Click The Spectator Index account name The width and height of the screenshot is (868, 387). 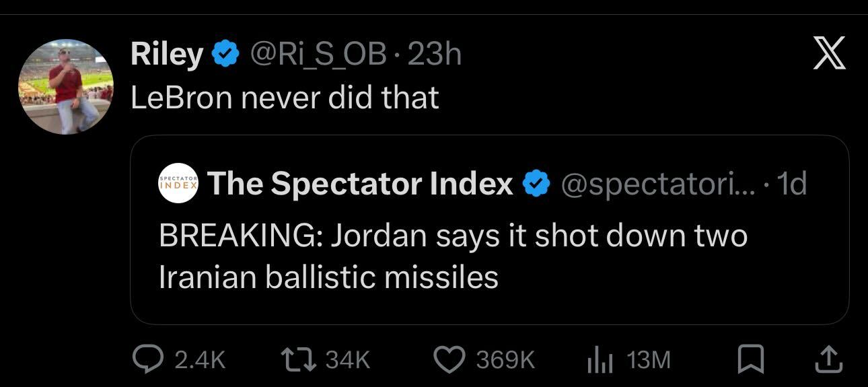point(360,183)
